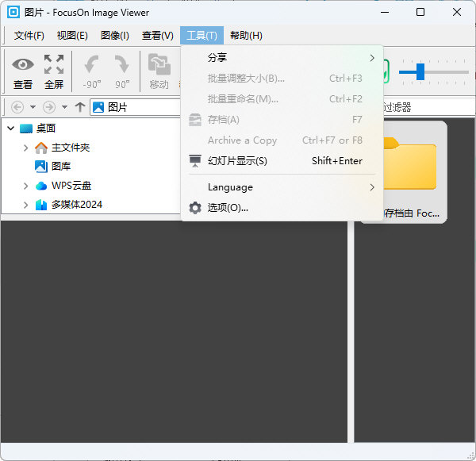This screenshot has width=476, height=461.
Task: Click the 移动 move toolbar icon
Action: (x=159, y=64)
